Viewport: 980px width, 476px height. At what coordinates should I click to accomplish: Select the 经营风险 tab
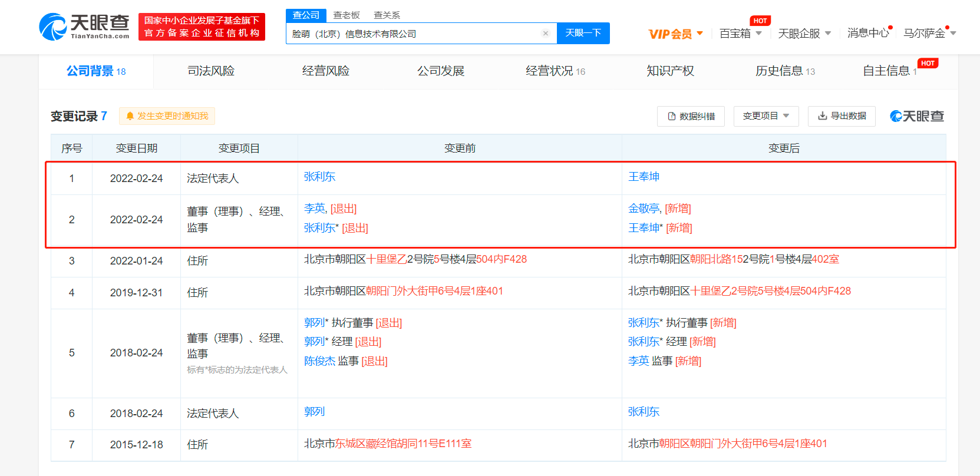pos(326,71)
